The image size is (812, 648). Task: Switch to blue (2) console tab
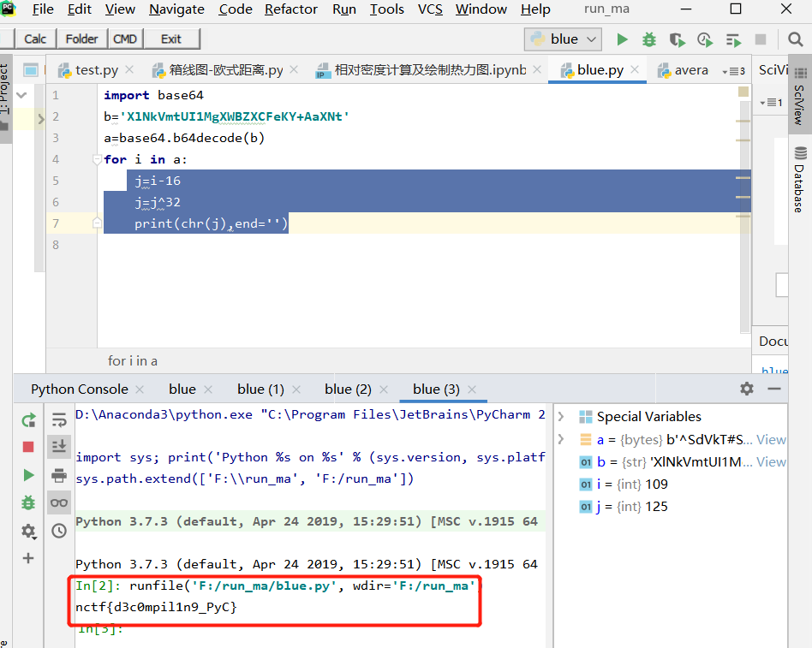348,389
